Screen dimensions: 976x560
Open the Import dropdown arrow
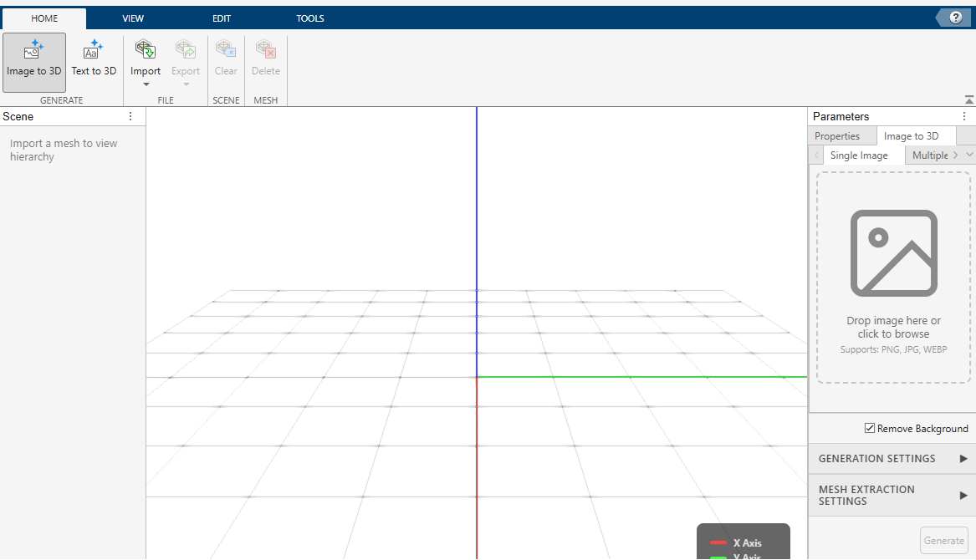146,84
